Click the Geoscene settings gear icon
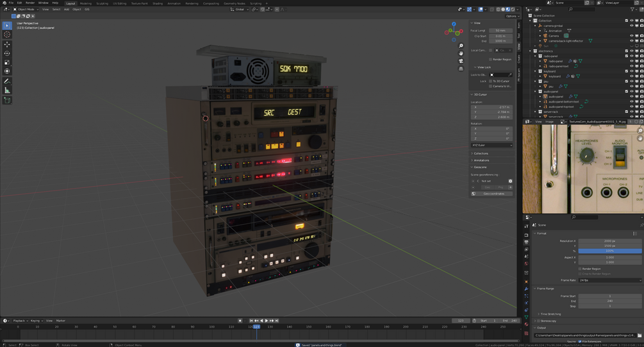644x347 pixels. point(511,181)
